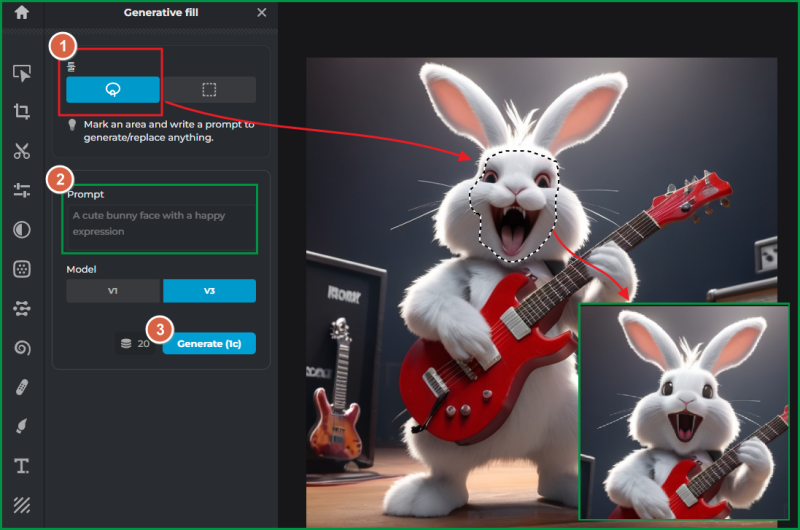Image resolution: width=800 pixels, height=530 pixels.
Task: Select the Arrange tool in sidebar
Action: pyautogui.click(x=22, y=73)
